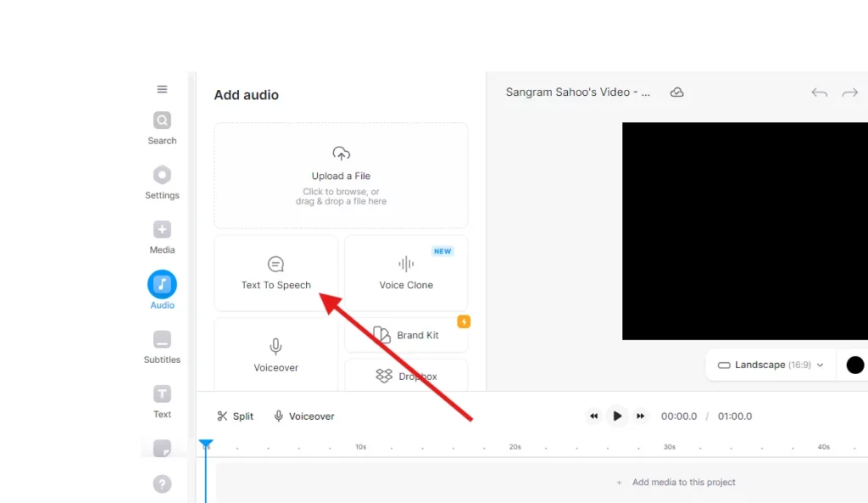Skip backward with the rewind button
The width and height of the screenshot is (868, 503).
click(x=593, y=416)
